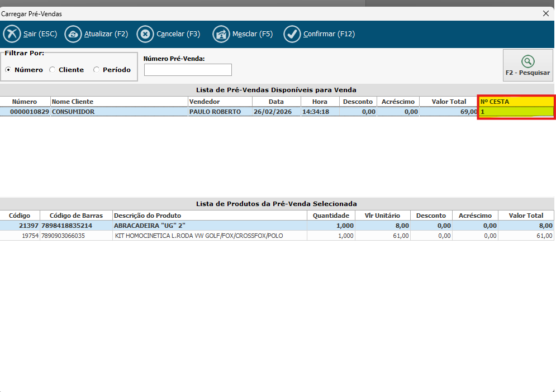Click the Atualizar (F2) refresh icon
This screenshot has width=556, height=392.
tap(73, 34)
